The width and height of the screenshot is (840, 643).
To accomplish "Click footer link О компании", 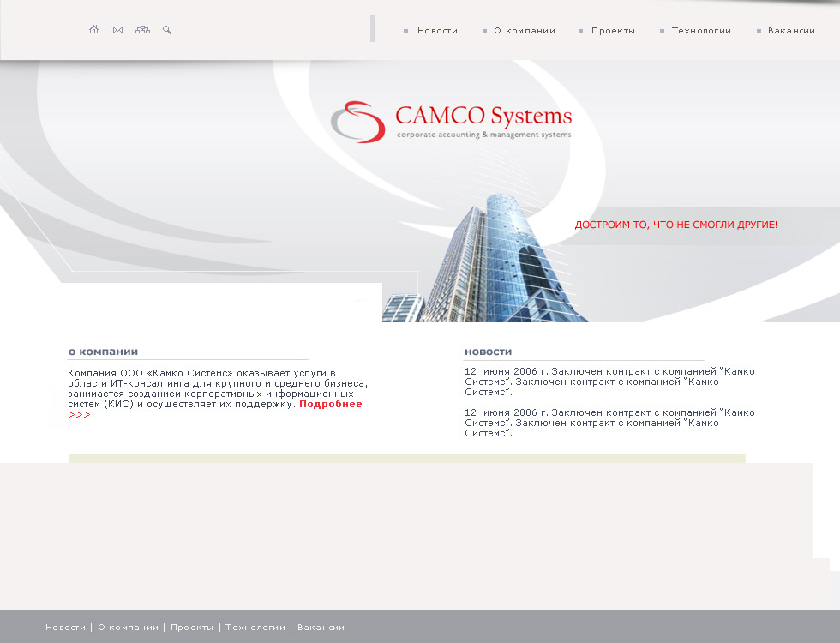I will (x=128, y=628).
